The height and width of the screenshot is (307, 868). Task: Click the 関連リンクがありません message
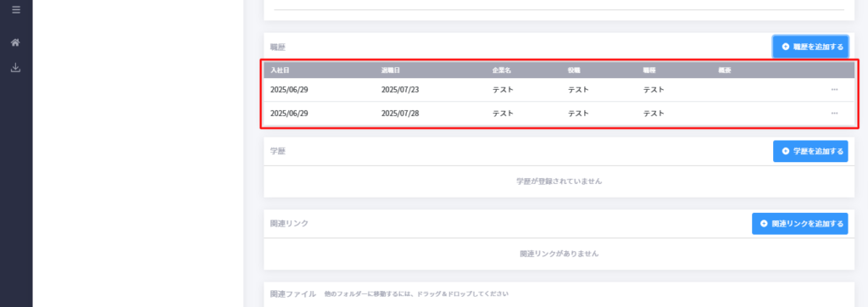559,254
